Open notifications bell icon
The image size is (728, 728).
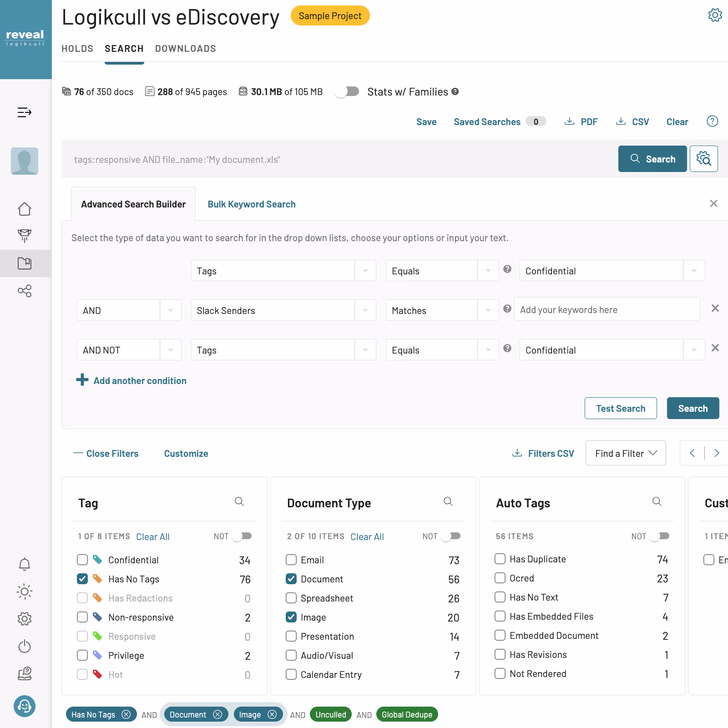pos(25,564)
